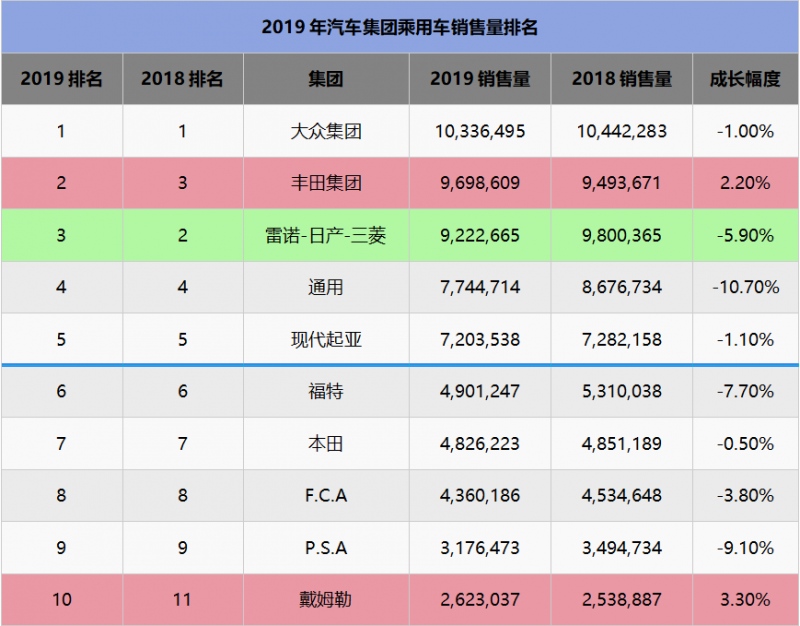800x626 pixels.
Task: Click the "集团" column header
Action: (326, 79)
